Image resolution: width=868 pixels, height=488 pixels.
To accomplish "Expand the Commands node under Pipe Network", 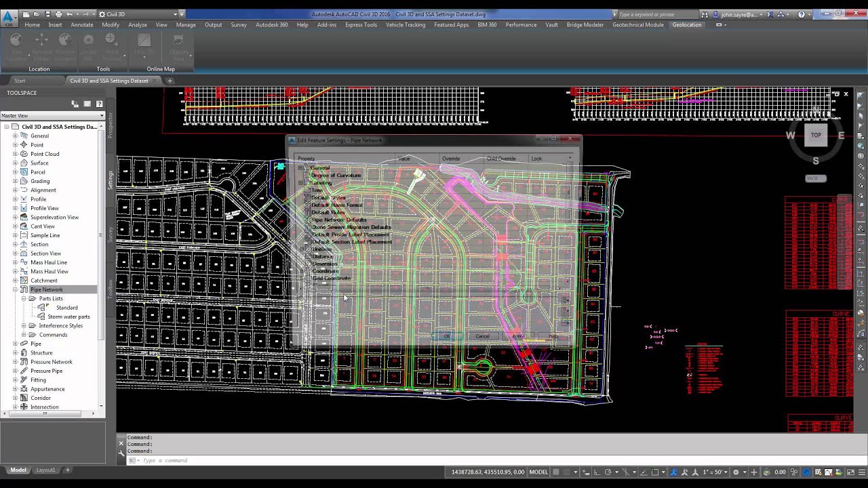I will coord(24,335).
